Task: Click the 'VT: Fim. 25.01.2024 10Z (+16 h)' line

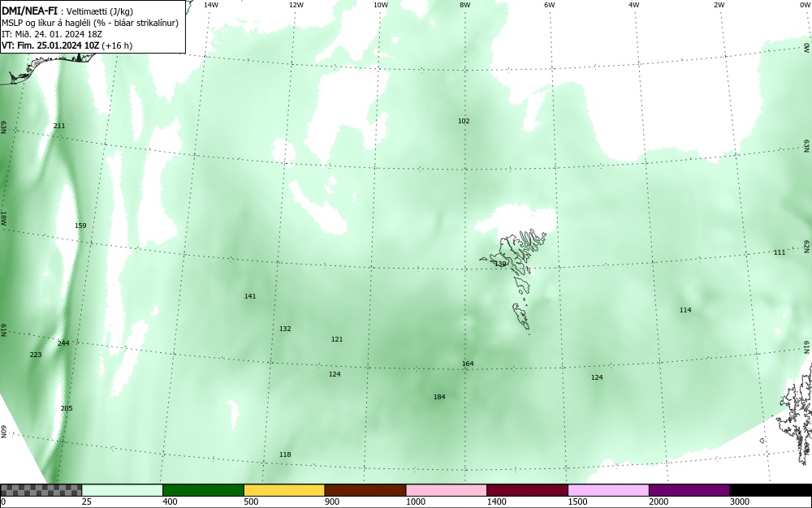Action: click(x=67, y=45)
